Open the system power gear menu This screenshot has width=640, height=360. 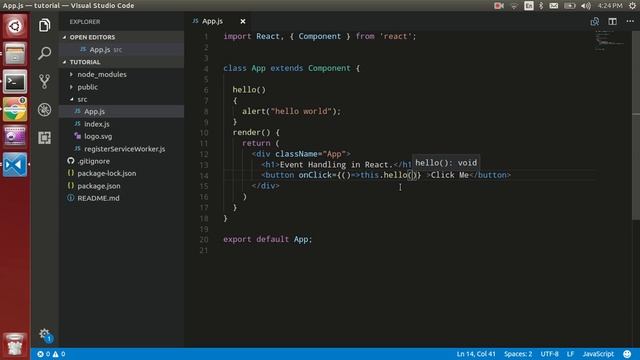(x=632, y=6)
